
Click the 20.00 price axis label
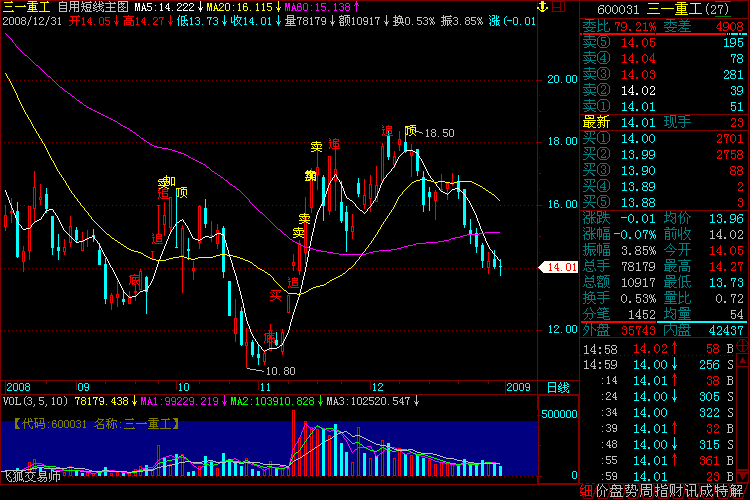tap(562, 79)
